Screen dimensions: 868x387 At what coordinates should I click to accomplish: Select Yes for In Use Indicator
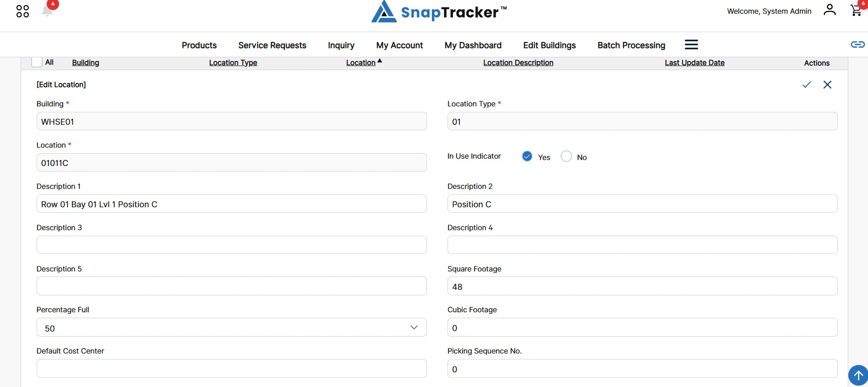[527, 156]
